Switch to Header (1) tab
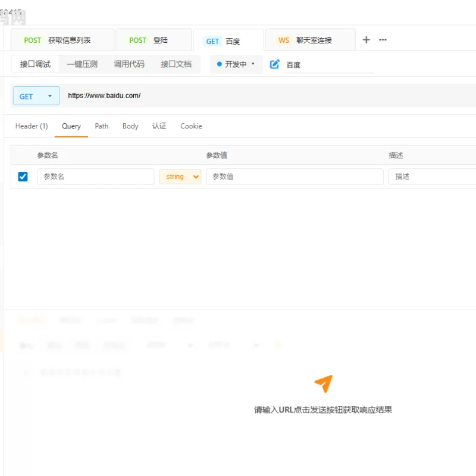The image size is (476, 476). 32,126
